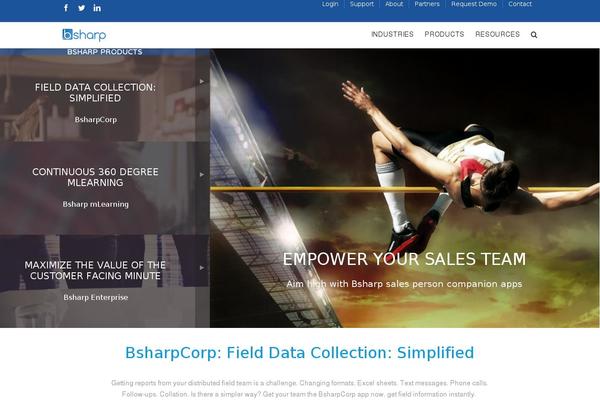The width and height of the screenshot is (600, 400).
Task: Select Continuous 360 Degree mLearning slide
Action: tap(95, 177)
